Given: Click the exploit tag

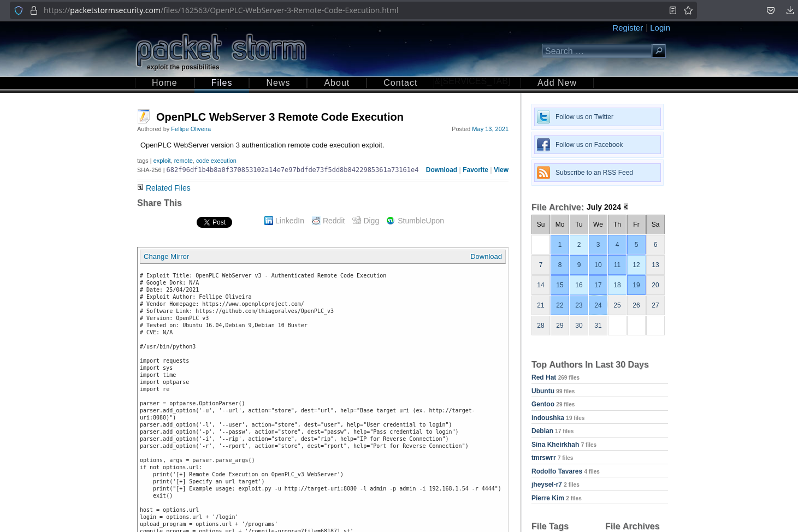Looking at the screenshot, I should click(x=162, y=161).
